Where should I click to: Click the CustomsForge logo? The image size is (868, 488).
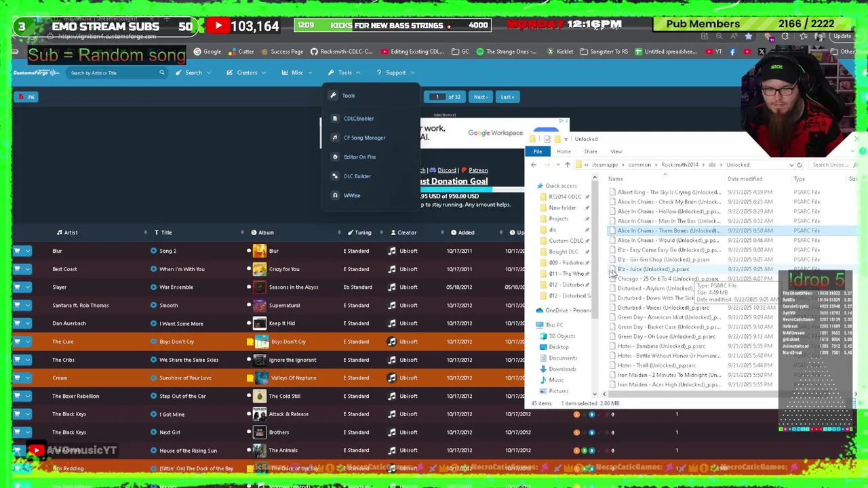click(x=36, y=73)
